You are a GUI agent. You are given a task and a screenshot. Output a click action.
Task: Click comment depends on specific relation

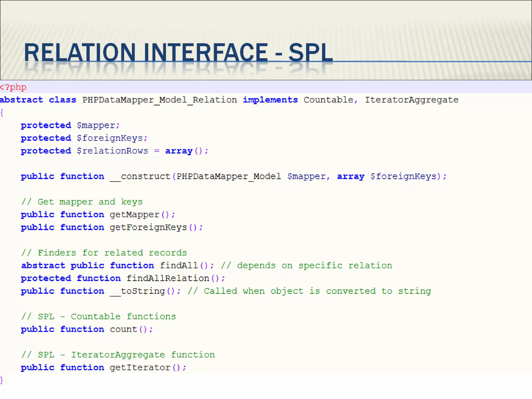pos(307,265)
